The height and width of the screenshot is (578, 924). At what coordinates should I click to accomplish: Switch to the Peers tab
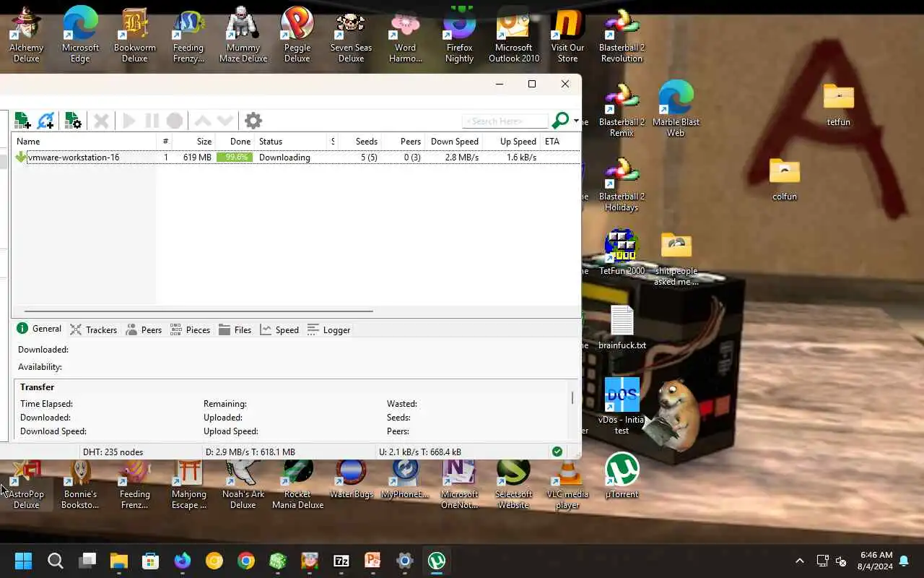pos(143,329)
